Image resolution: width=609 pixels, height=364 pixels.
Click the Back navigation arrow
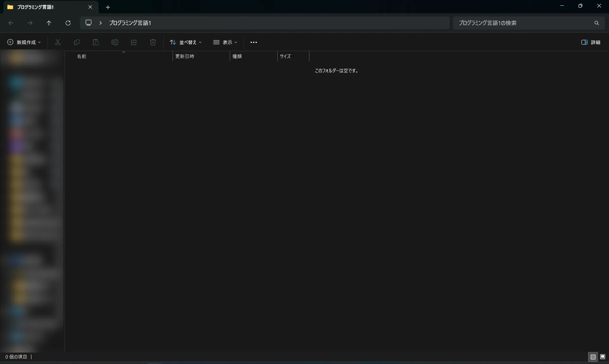[x=11, y=23]
